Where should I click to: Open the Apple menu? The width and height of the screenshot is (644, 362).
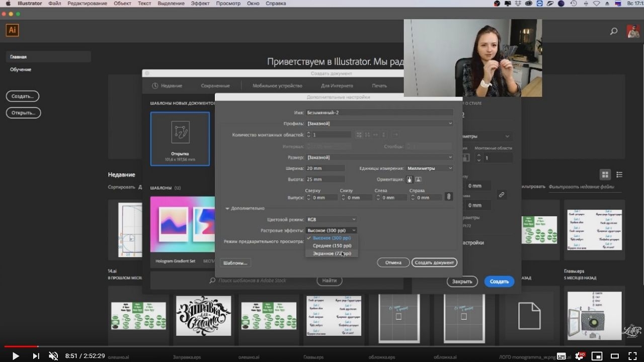pyautogui.click(x=8, y=4)
